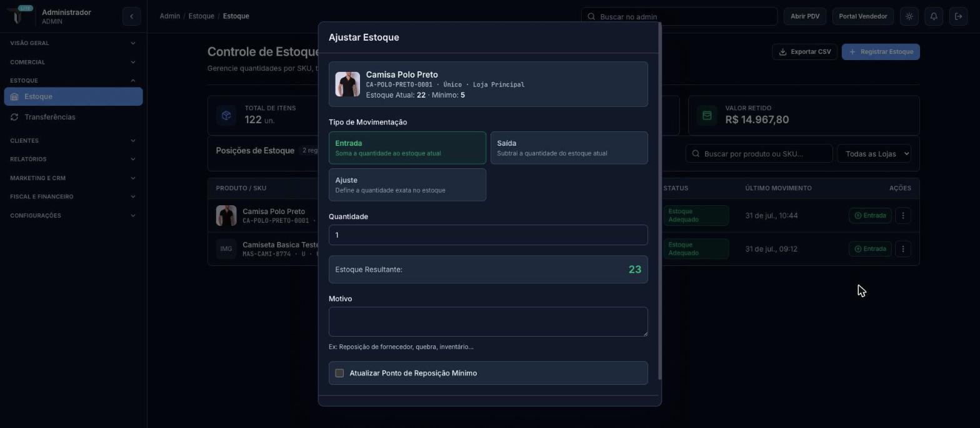
Task: Expand the Visão Geral sidebar section
Action: coord(73,43)
